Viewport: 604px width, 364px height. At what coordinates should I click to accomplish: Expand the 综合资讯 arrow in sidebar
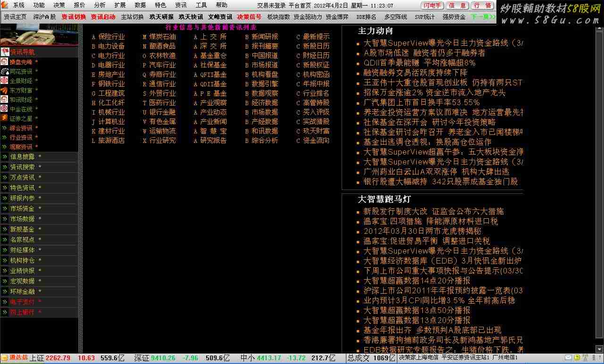(x=5, y=128)
